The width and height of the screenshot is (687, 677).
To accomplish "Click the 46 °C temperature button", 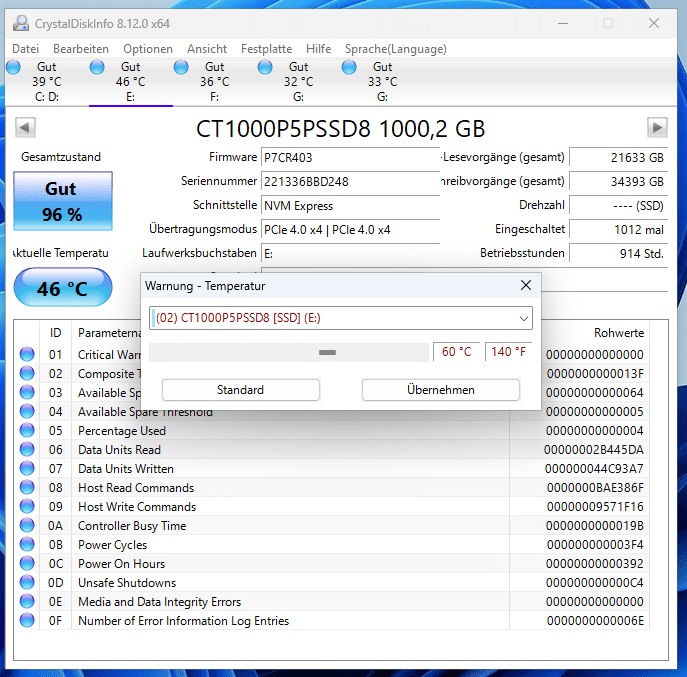I will 63,287.
